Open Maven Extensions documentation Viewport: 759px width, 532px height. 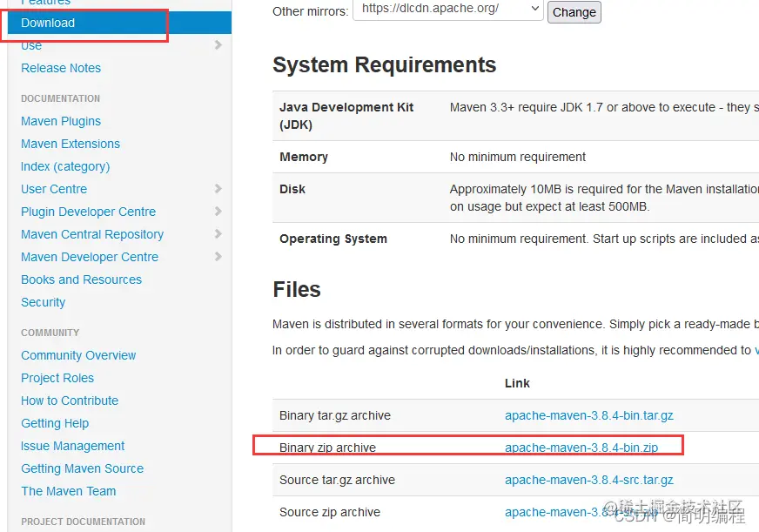(71, 144)
